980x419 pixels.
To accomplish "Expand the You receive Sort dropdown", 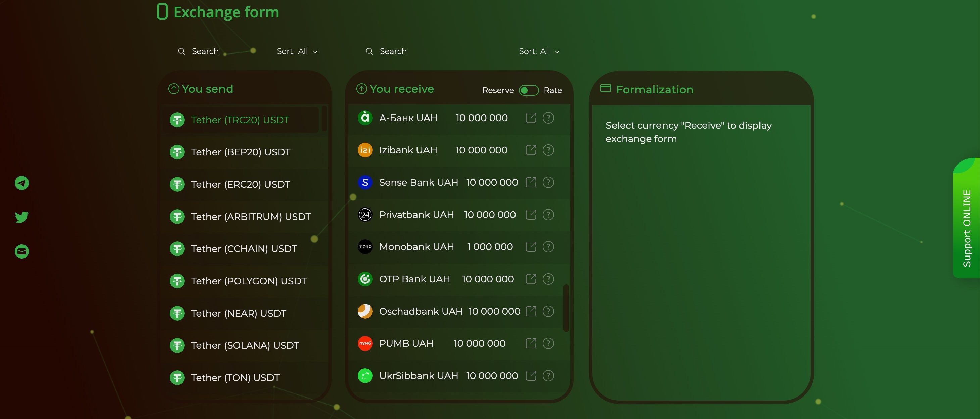I will pos(539,51).
